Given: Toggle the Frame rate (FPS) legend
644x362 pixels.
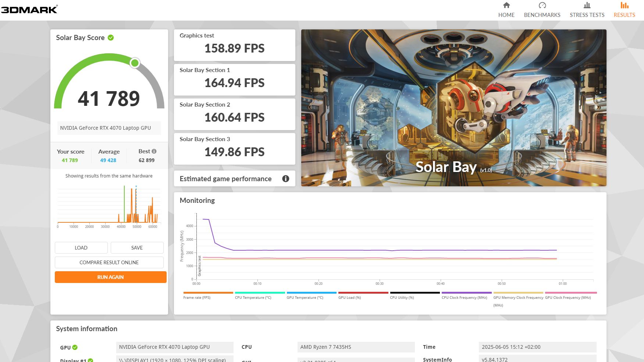Looking at the screenshot, I should click(208, 295).
